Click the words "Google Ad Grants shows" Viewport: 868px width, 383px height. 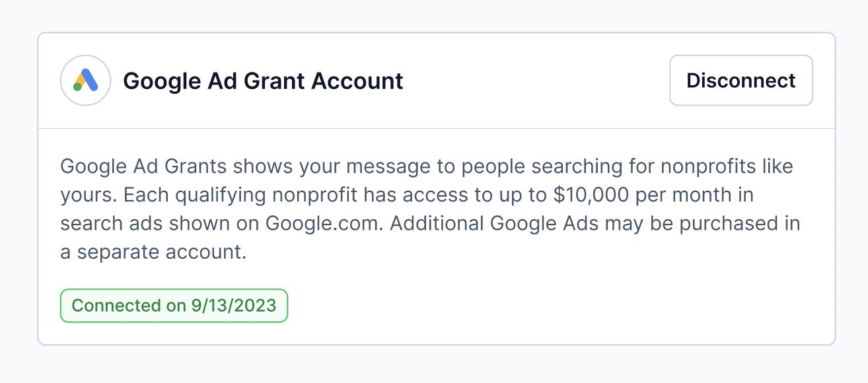[176, 166]
